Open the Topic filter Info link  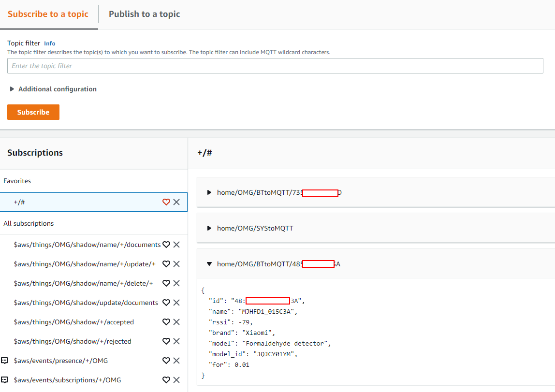[x=49, y=43]
